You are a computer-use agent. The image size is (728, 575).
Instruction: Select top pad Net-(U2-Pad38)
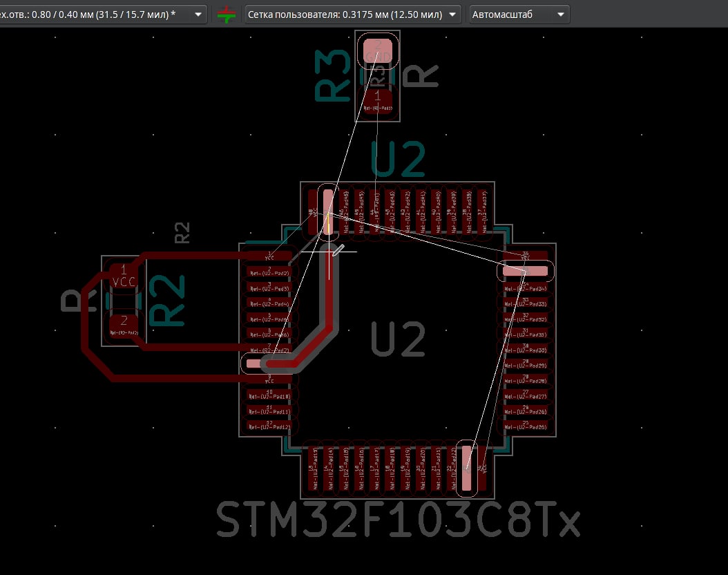click(467, 211)
